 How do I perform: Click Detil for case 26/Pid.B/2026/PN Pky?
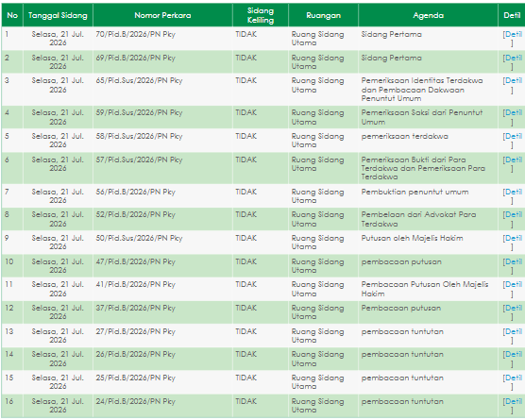(x=514, y=354)
